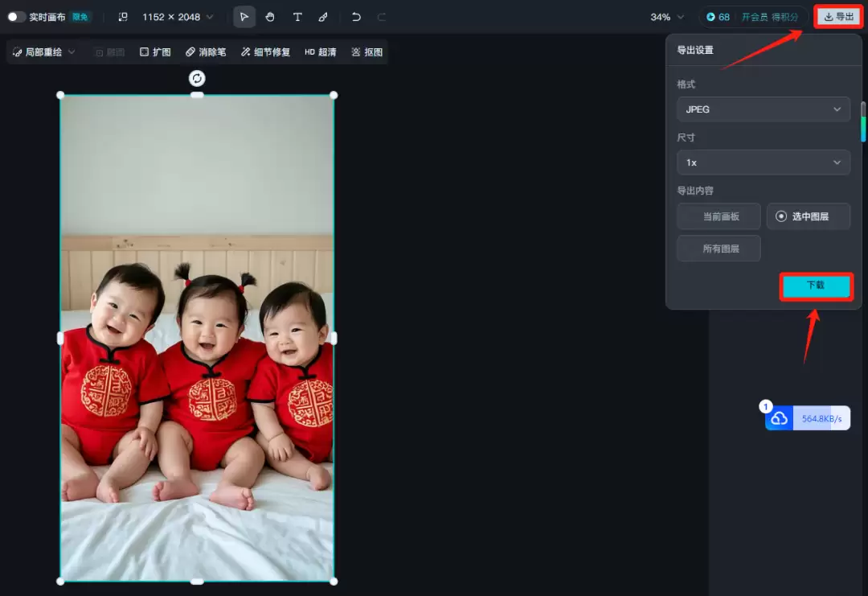Click the 细节修复 detail repair tool
Screen dimensions: 868x596
pyautogui.click(x=265, y=52)
